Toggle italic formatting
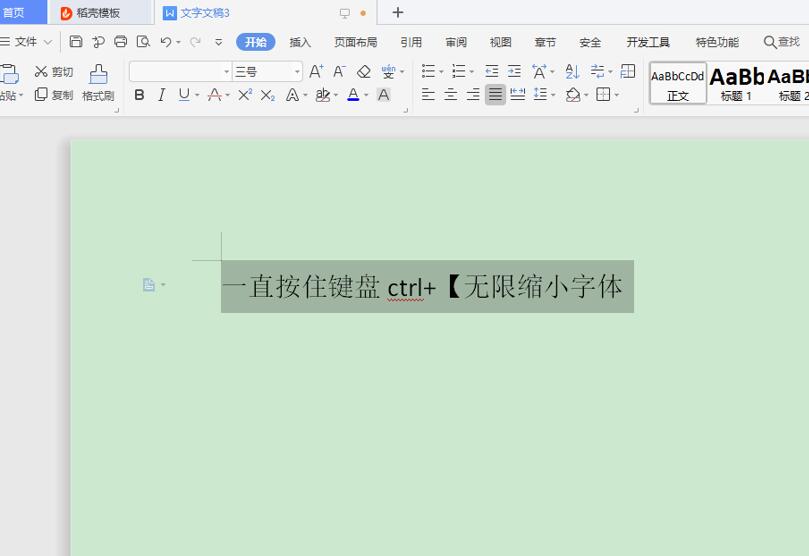Viewport: 809px width, 556px height. [x=162, y=95]
